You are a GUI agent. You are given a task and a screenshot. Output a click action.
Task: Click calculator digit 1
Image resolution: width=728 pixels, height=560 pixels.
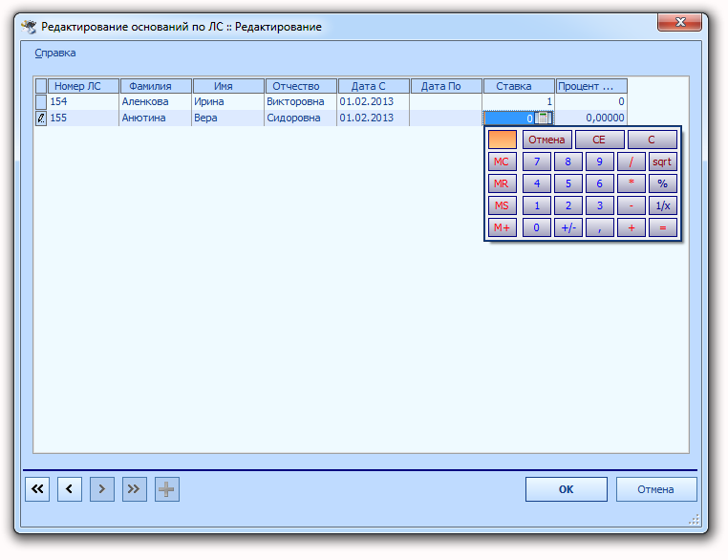[x=537, y=205]
